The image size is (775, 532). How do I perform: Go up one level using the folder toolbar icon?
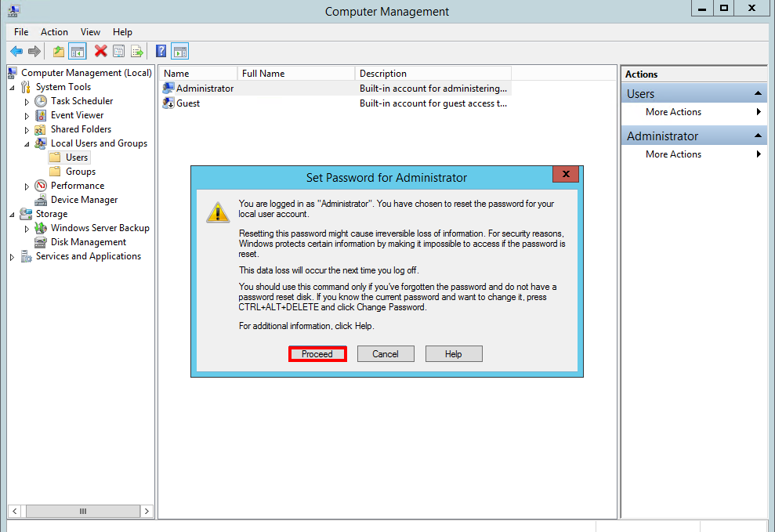coord(59,52)
